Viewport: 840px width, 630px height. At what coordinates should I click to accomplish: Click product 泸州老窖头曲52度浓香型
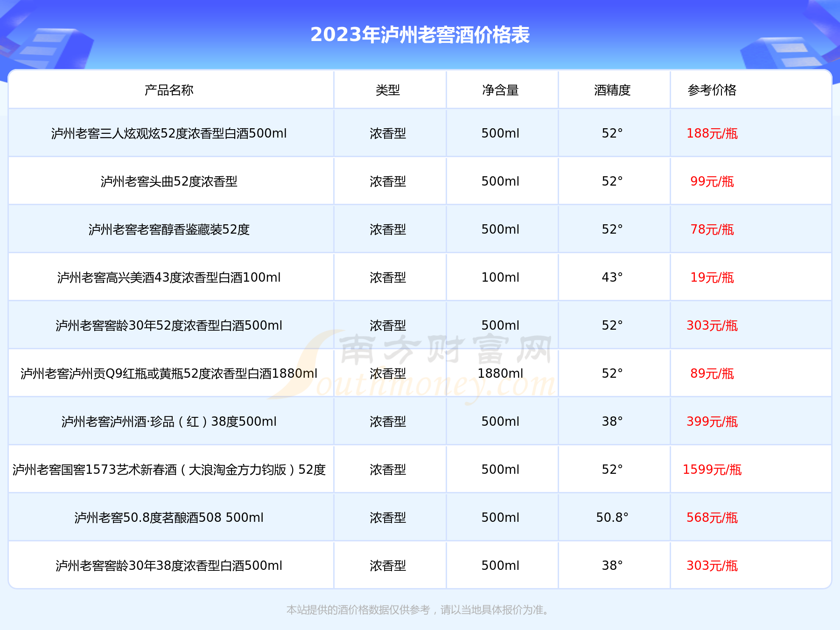(169, 181)
